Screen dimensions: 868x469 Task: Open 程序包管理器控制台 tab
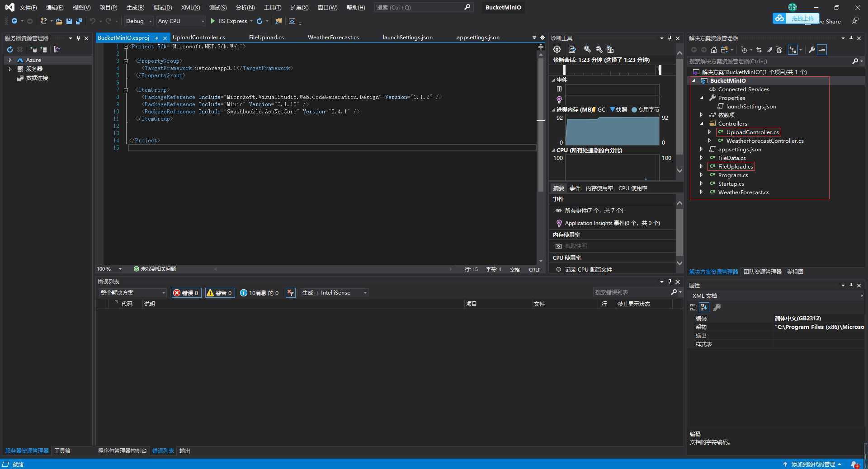[x=123, y=451]
